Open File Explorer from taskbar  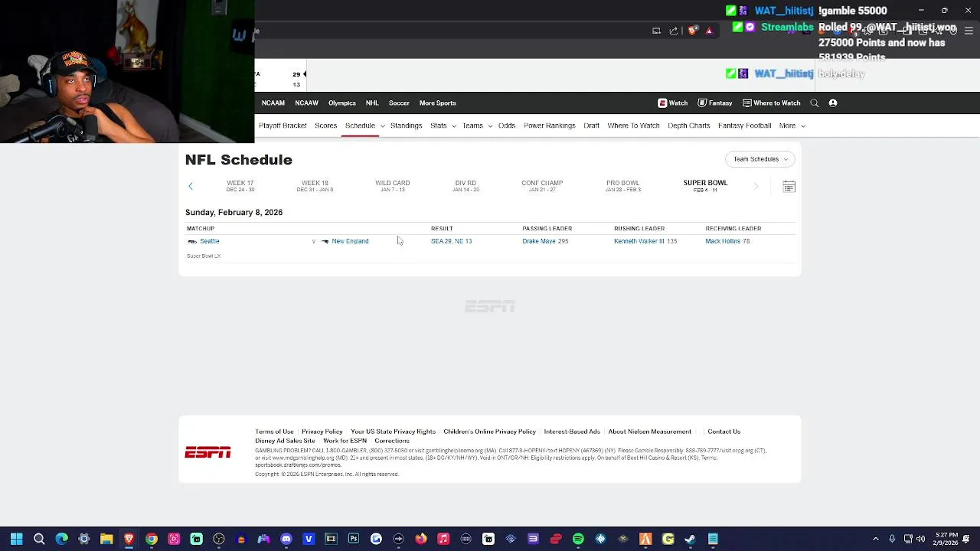tap(106, 539)
